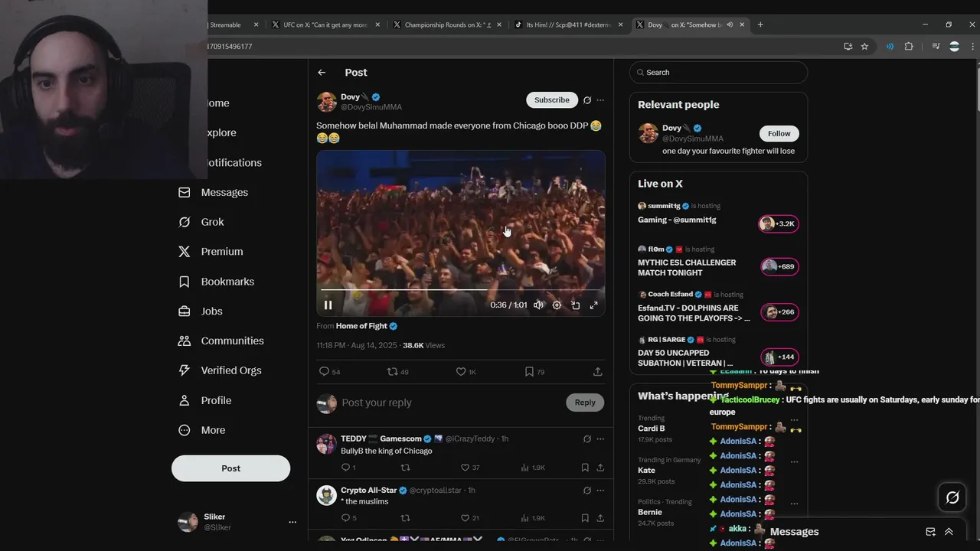The height and width of the screenshot is (551, 980).
Task: Click the large Post button in sidebar
Action: [x=230, y=468]
